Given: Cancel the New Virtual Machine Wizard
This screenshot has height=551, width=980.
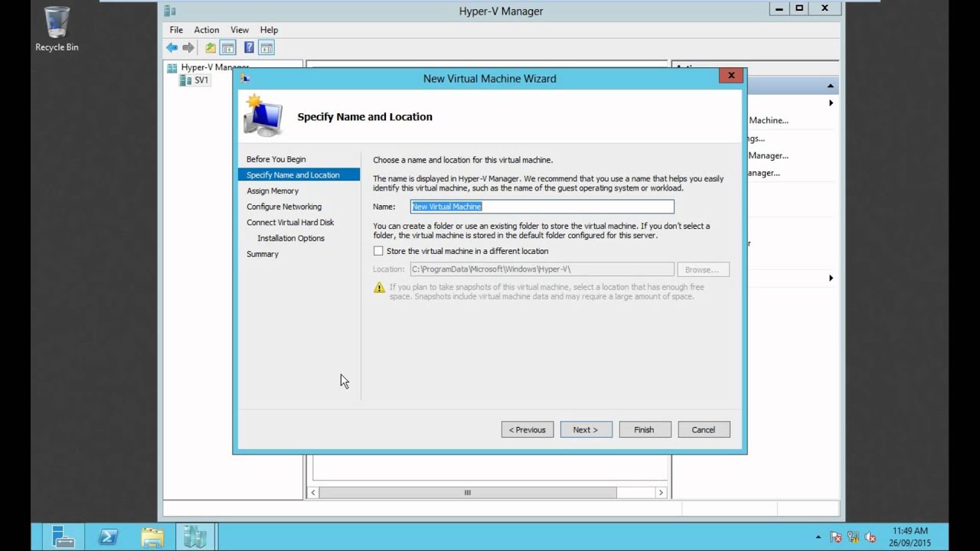Looking at the screenshot, I should click(704, 429).
